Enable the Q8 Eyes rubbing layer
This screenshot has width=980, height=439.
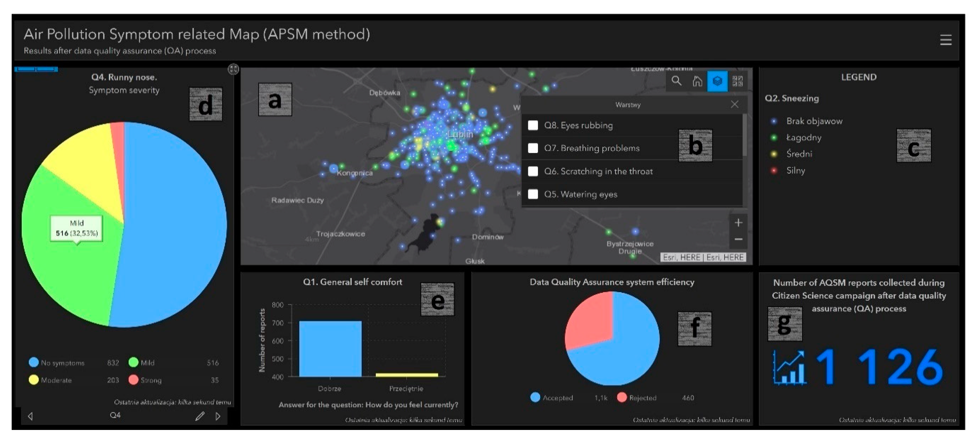(x=533, y=126)
